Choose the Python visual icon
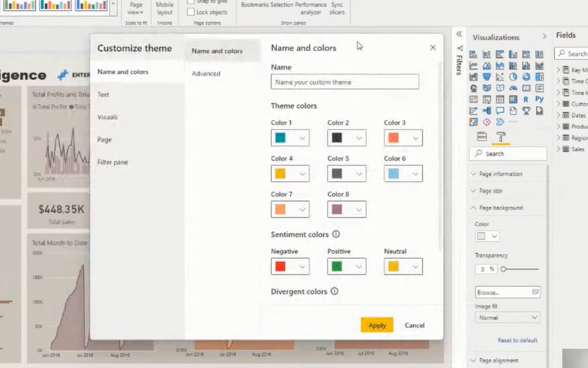This screenshot has width=588, height=368. pos(540,99)
